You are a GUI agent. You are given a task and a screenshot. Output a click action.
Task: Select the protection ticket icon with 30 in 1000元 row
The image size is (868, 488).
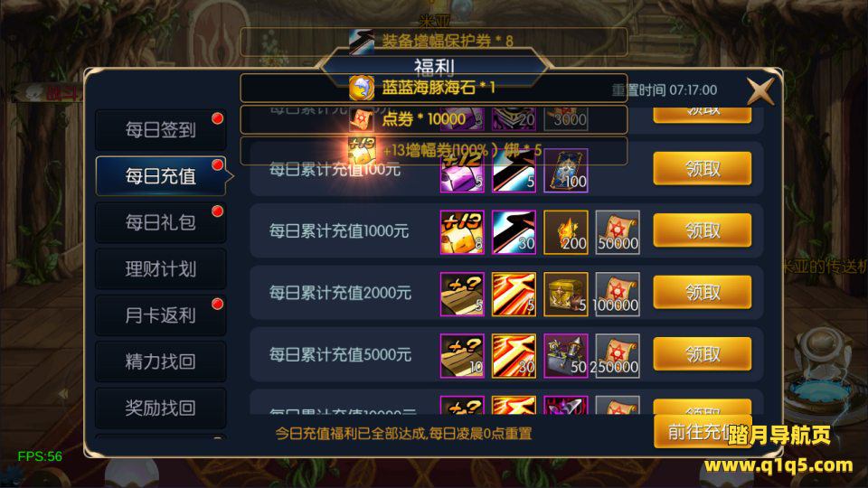coord(514,232)
